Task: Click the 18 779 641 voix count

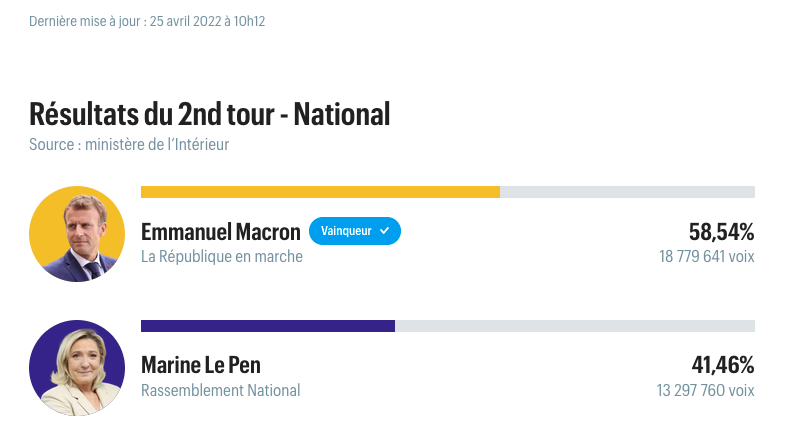Action: [x=707, y=256]
